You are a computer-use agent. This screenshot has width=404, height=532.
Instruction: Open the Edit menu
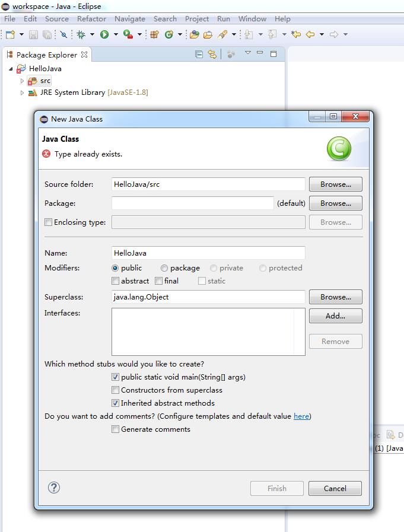pyautogui.click(x=30, y=19)
